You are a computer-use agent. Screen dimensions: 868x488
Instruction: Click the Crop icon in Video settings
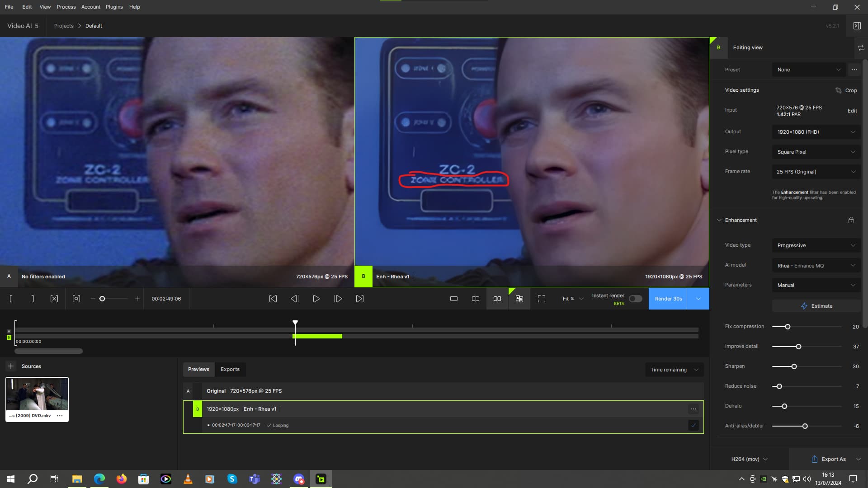point(839,90)
